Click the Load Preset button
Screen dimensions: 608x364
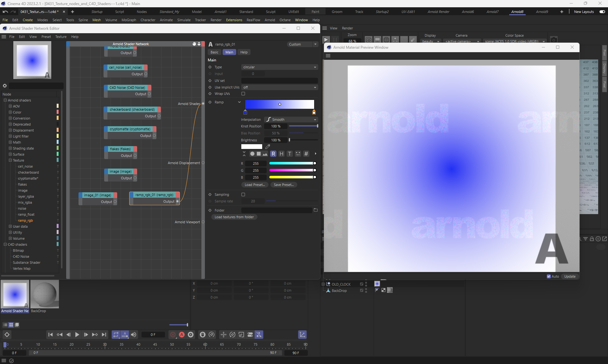pyautogui.click(x=255, y=185)
